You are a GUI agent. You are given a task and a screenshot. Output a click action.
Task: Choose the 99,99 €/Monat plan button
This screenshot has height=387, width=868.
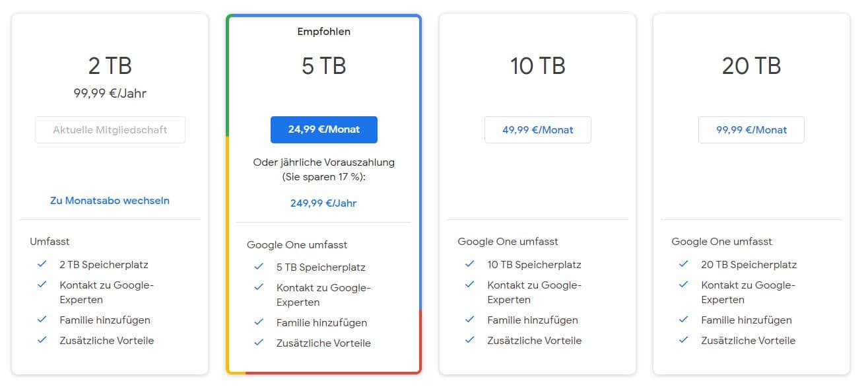(x=751, y=129)
